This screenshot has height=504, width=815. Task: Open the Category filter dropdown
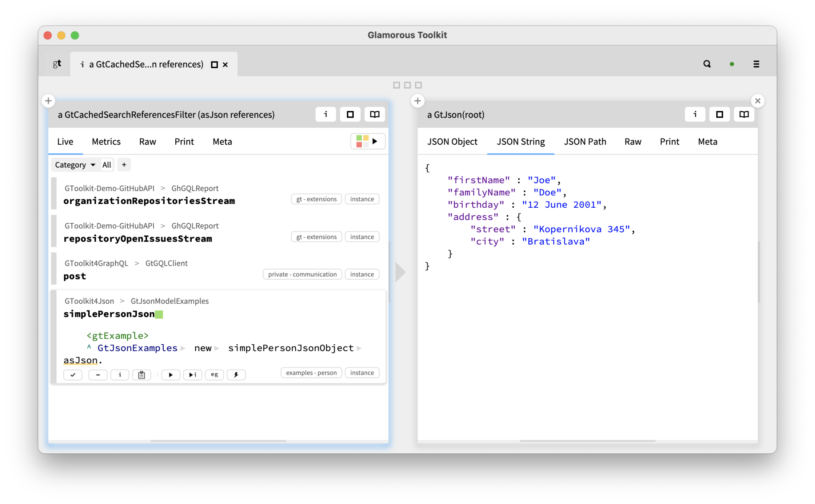click(x=75, y=165)
